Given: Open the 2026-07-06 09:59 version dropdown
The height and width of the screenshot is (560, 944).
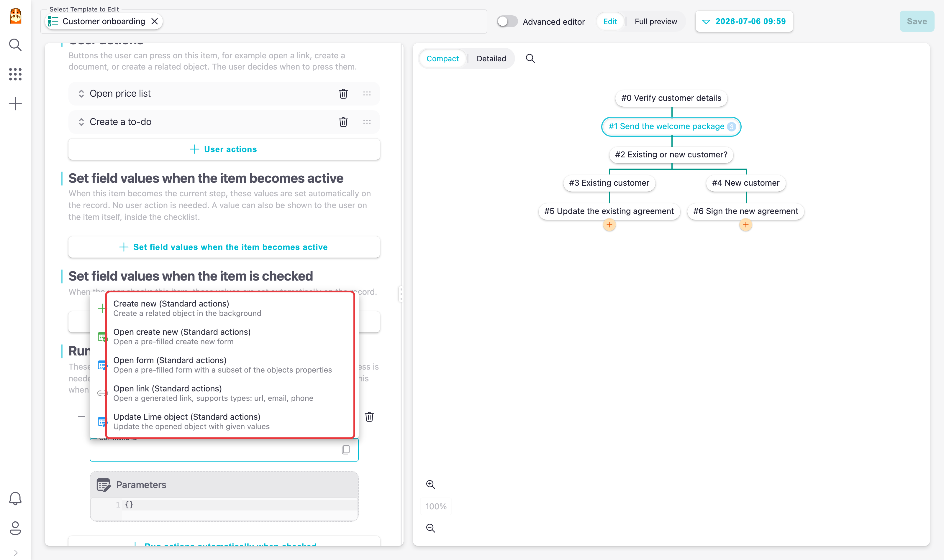Looking at the screenshot, I should click(x=744, y=22).
